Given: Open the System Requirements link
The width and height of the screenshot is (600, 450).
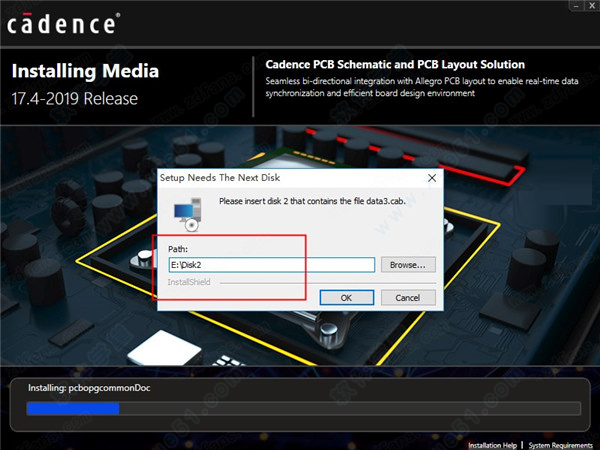Looking at the screenshot, I should tap(563, 444).
